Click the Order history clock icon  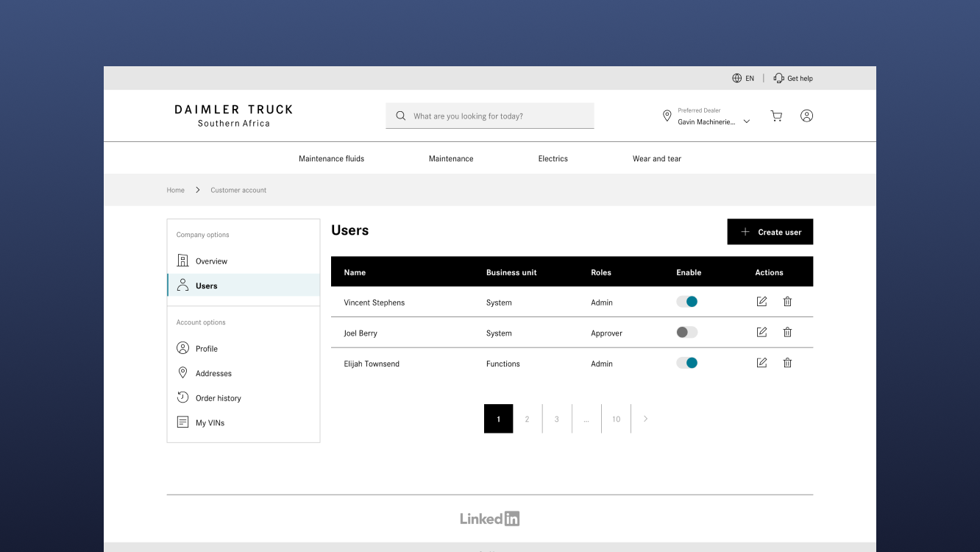point(183,397)
